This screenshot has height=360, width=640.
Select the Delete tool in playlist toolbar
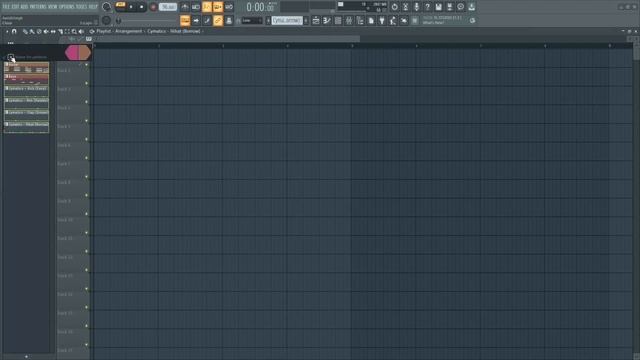pyautogui.click(x=39, y=31)
